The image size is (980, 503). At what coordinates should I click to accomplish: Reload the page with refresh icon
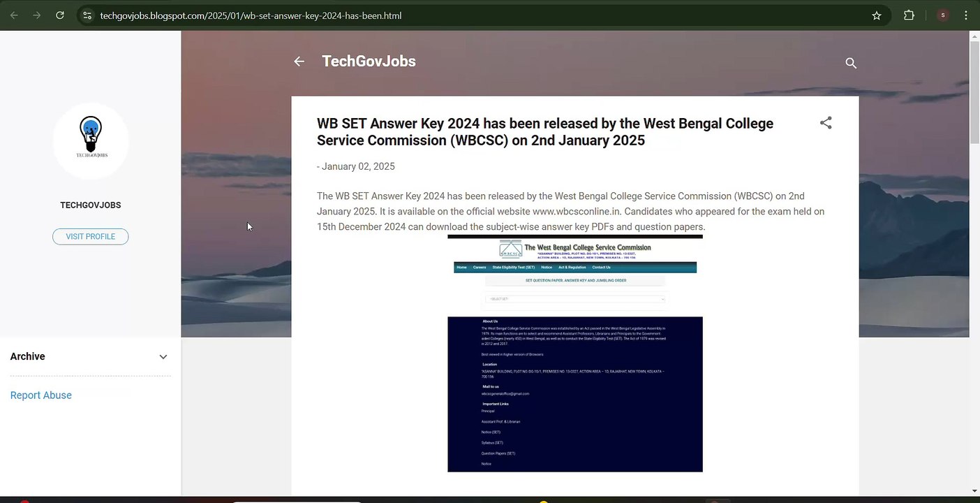click(x=60, y=15)
